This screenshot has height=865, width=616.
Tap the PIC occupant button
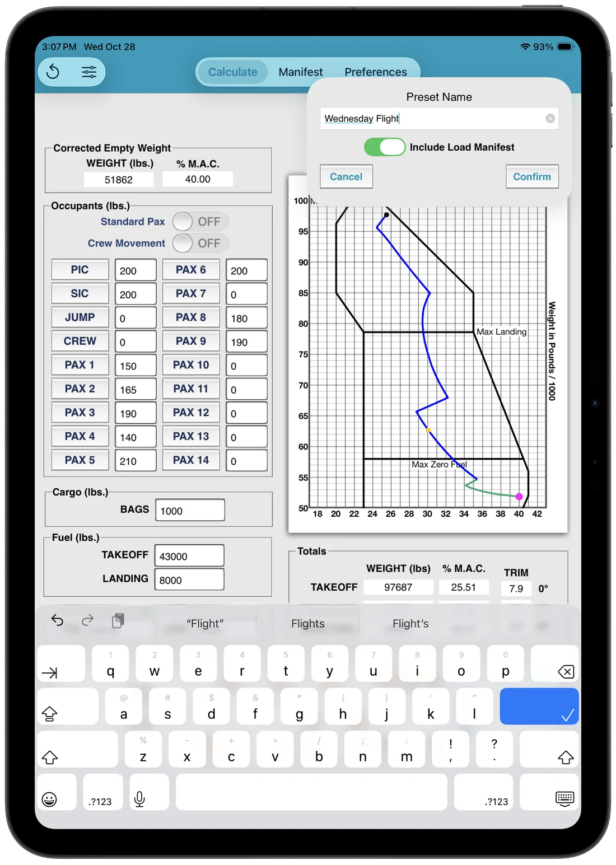click(80, 270)
